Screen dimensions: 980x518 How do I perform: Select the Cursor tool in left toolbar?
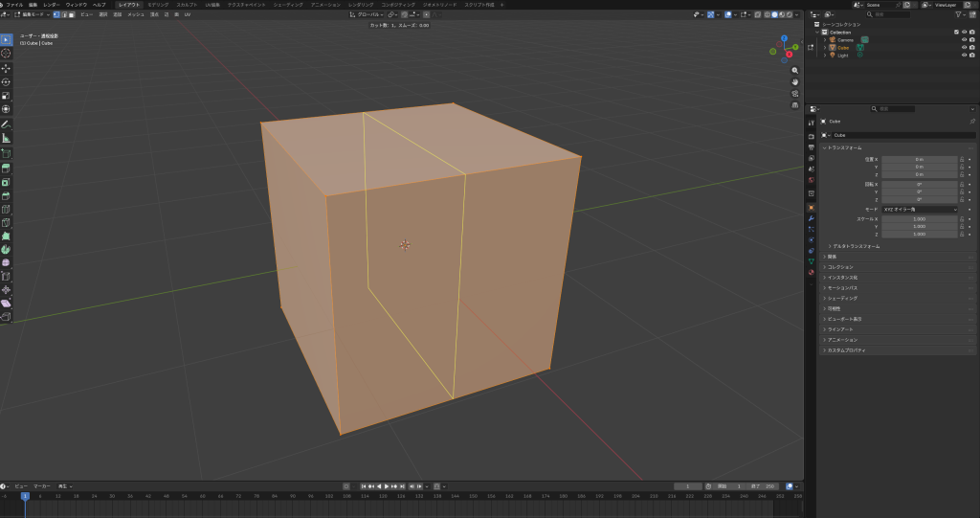[6, 54]
